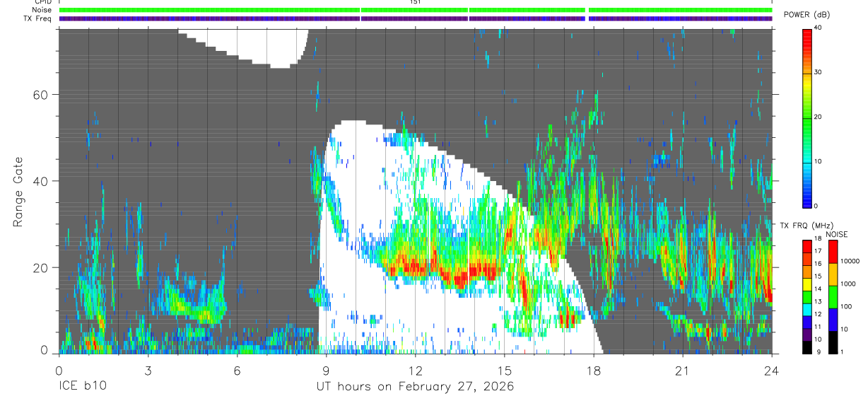The width and height of the screenshot is (868, 401).
Task: Click the 60 tick on Range Gate axis
Action: [x=40, y=95]
